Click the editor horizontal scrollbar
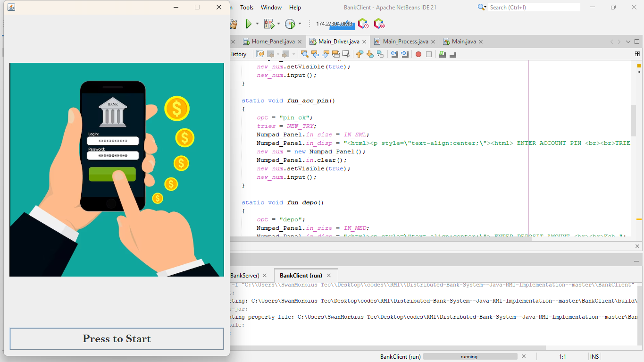644x362 pixels. [x=381, y=238]
